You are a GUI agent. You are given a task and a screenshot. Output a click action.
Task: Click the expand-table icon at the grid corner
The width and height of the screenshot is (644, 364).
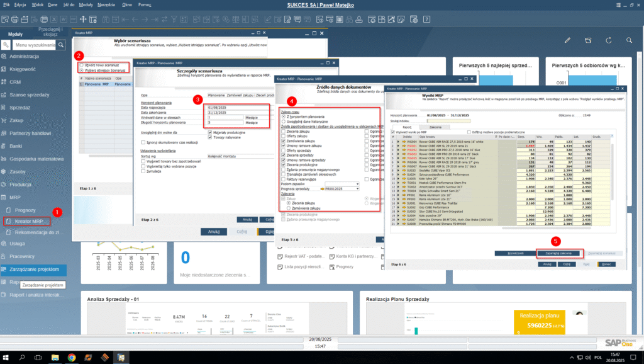tap(611, 137)
